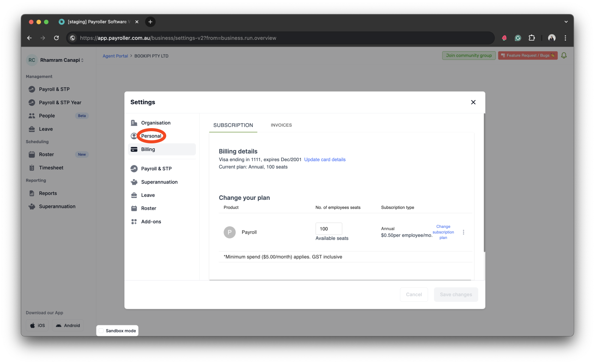The image size is (595, 364).
Task: Open the Payroll row three-dot menu
Action: point(463,232)
